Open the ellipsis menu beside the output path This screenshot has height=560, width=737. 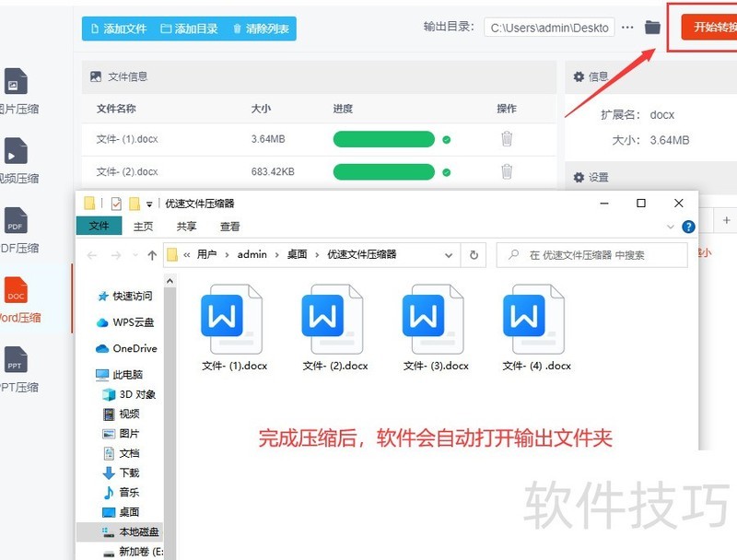pyautogui.click(x=626, y=28)
